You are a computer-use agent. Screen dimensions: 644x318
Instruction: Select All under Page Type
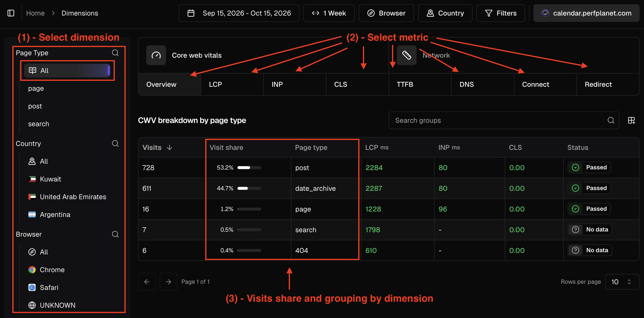pyautogui.click(x=67, y=71)
